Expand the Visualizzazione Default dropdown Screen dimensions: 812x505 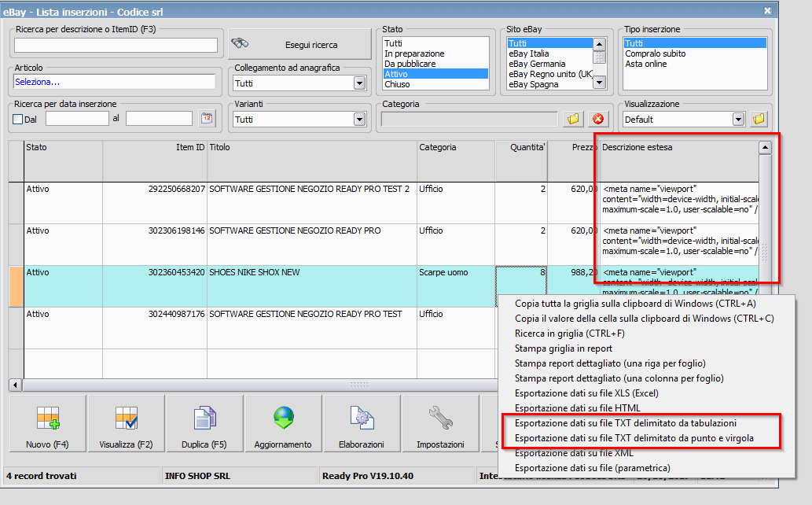[738, 120]
